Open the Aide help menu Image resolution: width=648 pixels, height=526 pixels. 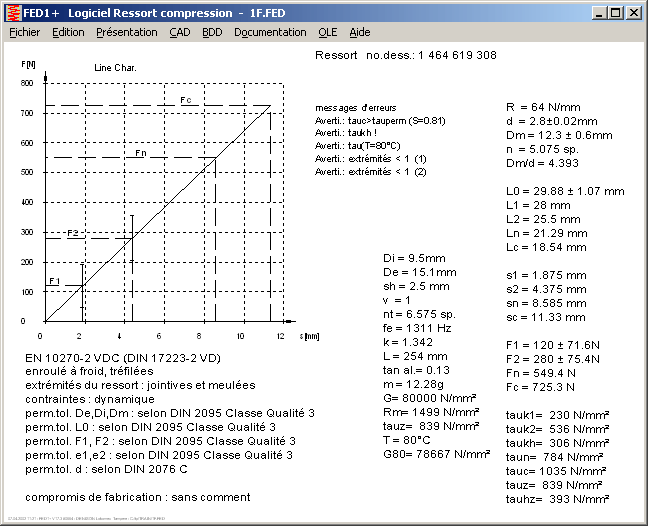pos(360,32)
